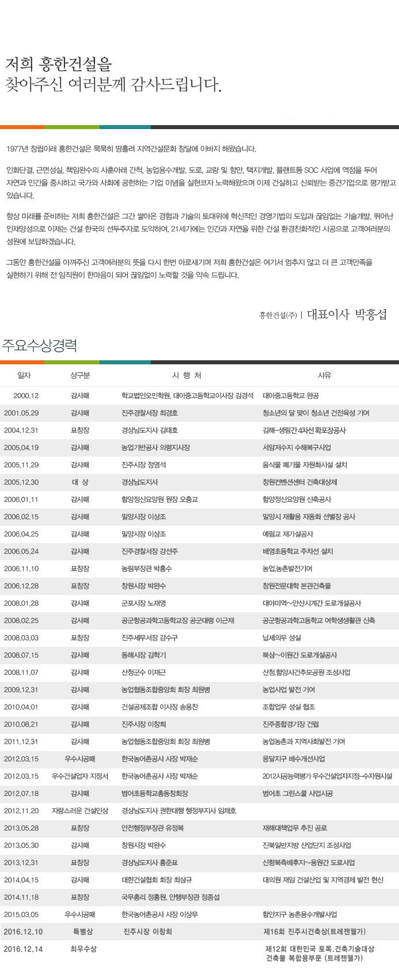Click the signature '대표이사 박홍섭'

tap(347, 314)
